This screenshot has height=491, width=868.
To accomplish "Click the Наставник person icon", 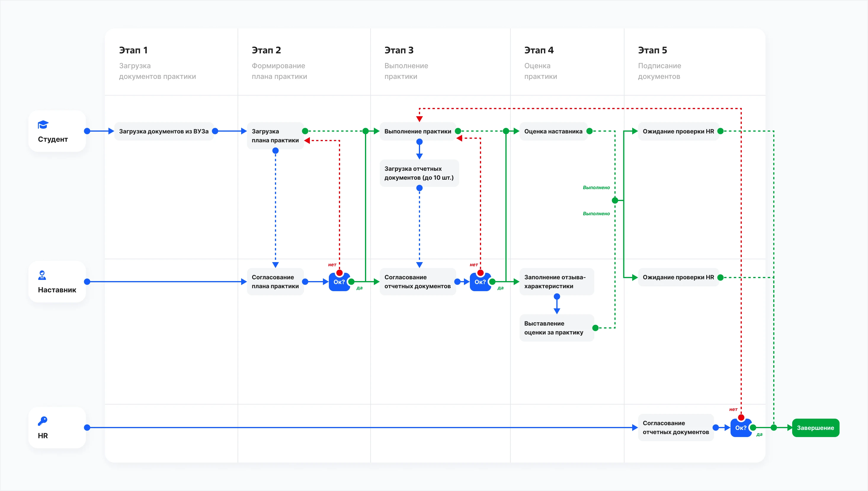I will 42,275.
